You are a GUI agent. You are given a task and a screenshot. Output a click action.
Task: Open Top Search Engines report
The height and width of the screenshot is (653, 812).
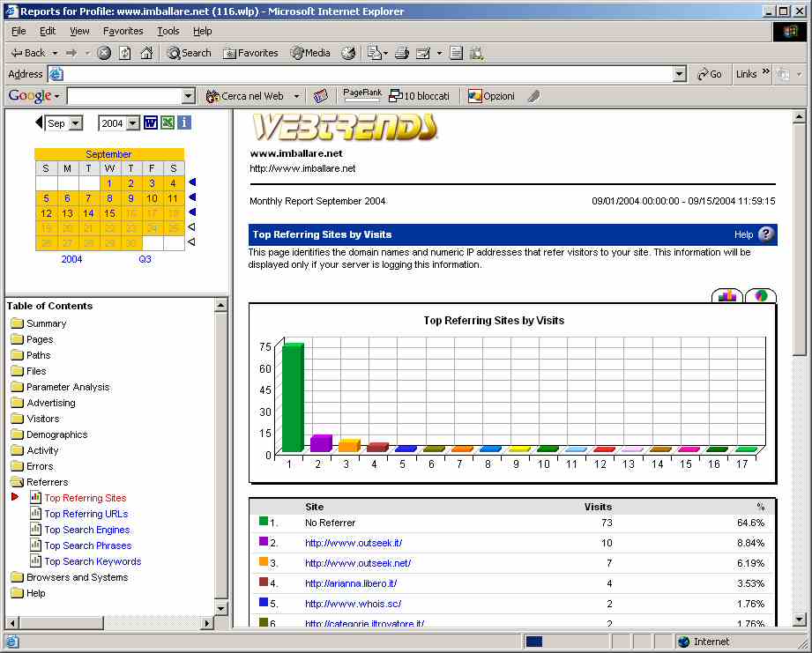pyautogui.click(x=87, y=530)
